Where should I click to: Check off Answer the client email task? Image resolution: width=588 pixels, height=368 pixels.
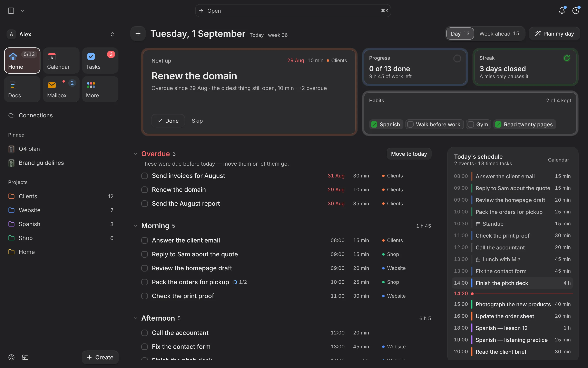[145, 240]
